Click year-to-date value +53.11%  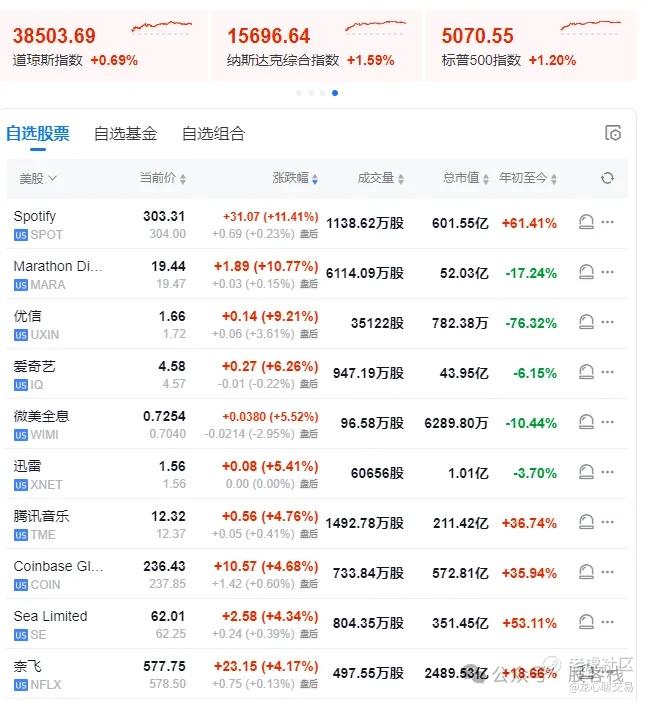[530, 623]
